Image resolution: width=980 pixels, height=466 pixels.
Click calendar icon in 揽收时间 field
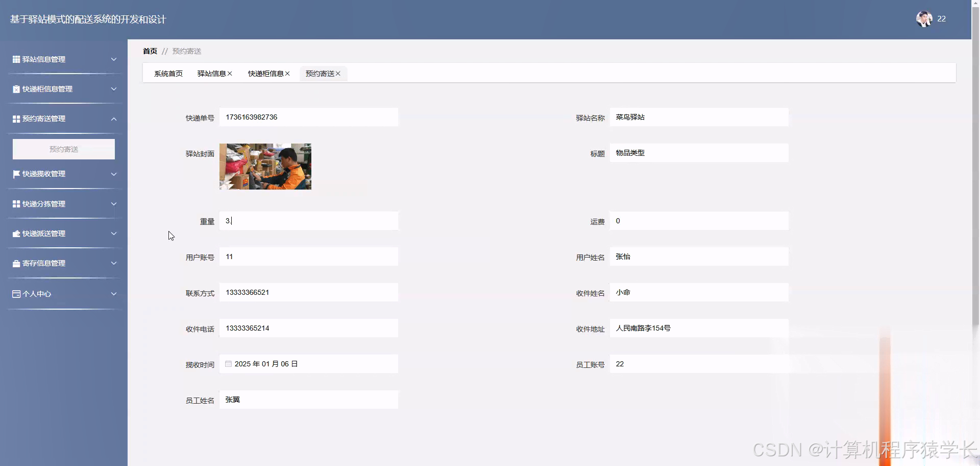229,364
